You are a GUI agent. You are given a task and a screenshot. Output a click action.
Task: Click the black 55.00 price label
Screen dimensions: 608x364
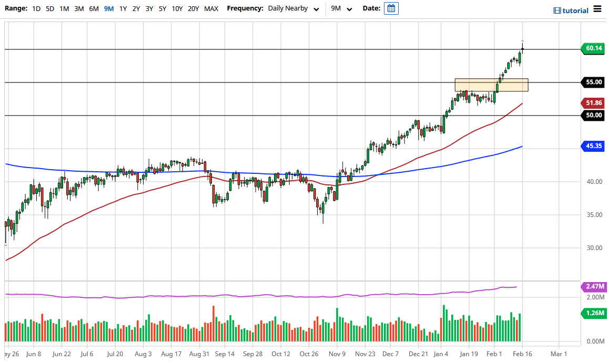[592, 82]
